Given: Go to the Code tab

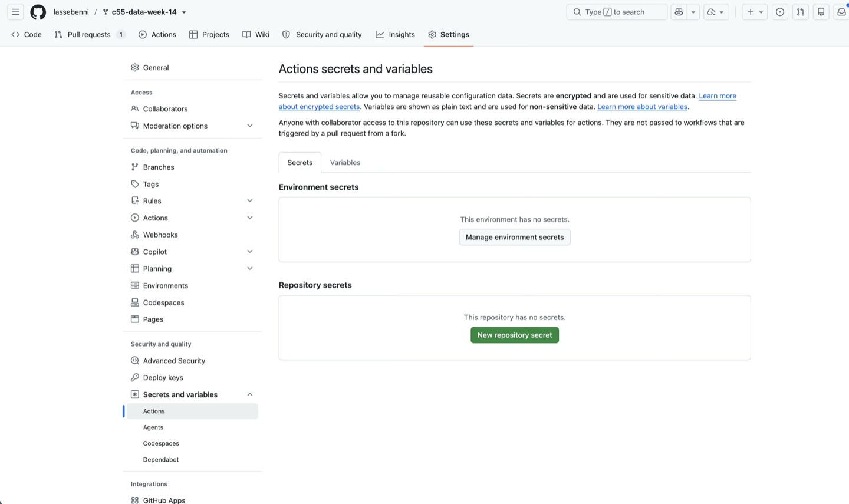Looking at the screenshot, I should tap(27, 35).
